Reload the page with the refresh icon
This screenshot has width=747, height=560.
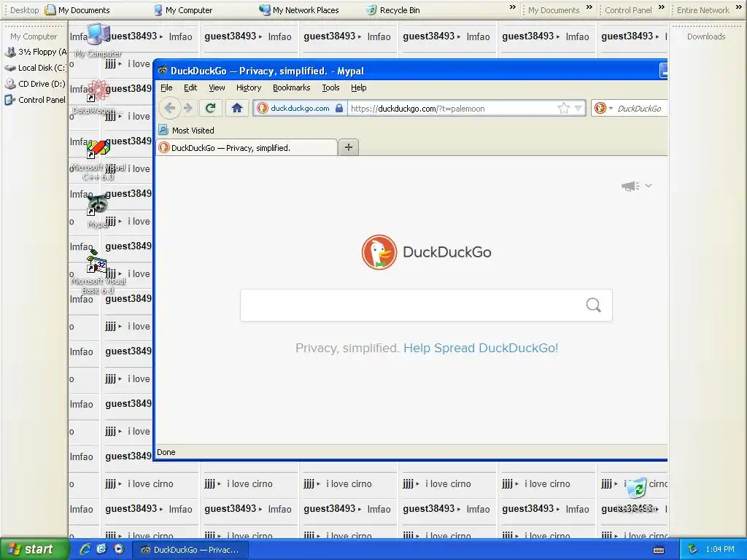tap(211, 108)
